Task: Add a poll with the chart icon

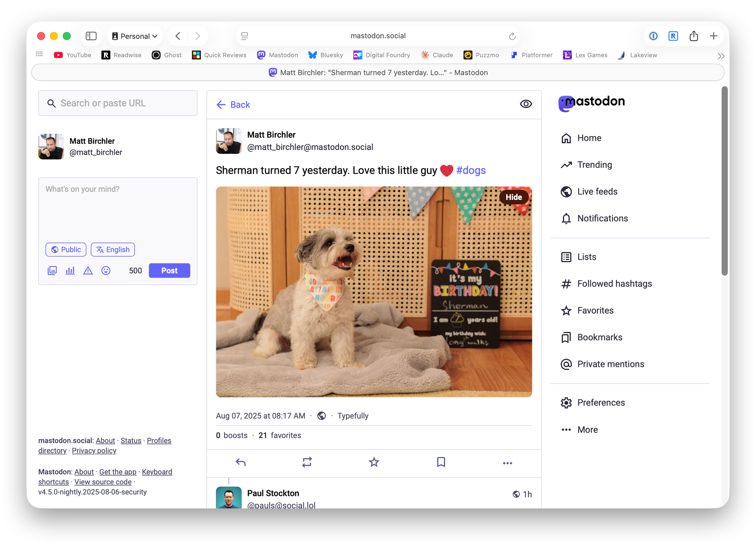Action: pos(70,270)
